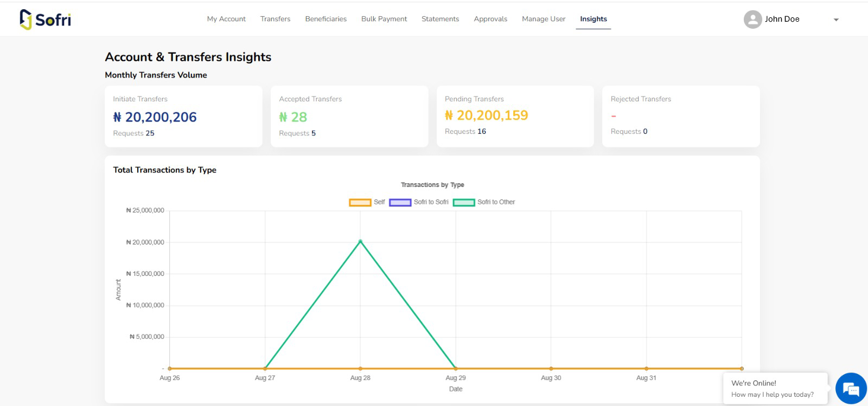This screenshot has height=406, width=868.
Task: Click the Aug 28 peak data point
Action: [360, 241]
